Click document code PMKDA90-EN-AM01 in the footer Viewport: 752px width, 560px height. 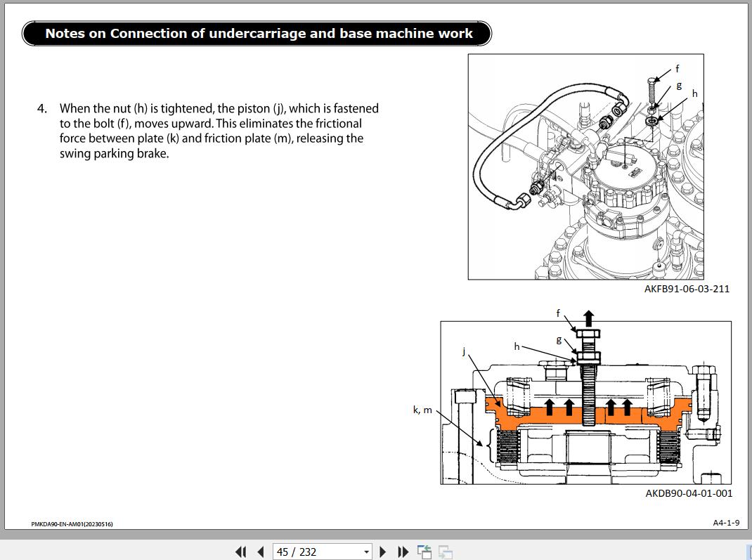tap(72, 523)
